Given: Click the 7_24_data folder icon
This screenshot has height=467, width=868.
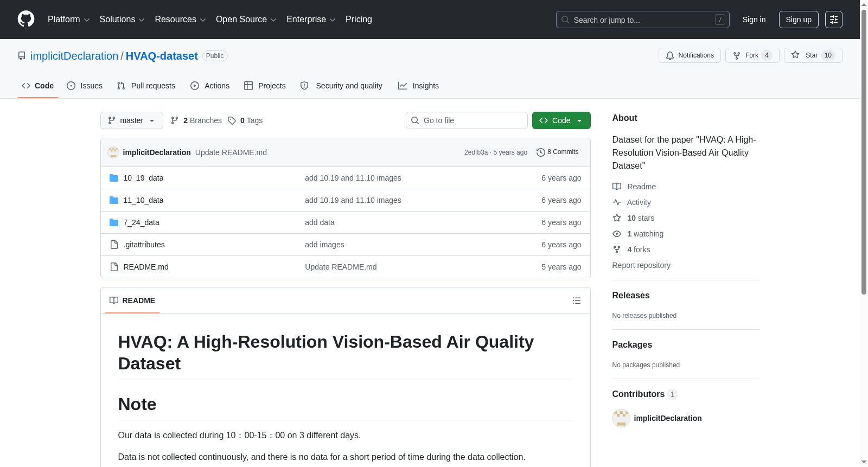Looking at the screenshot, I should [x=114, y=222].
